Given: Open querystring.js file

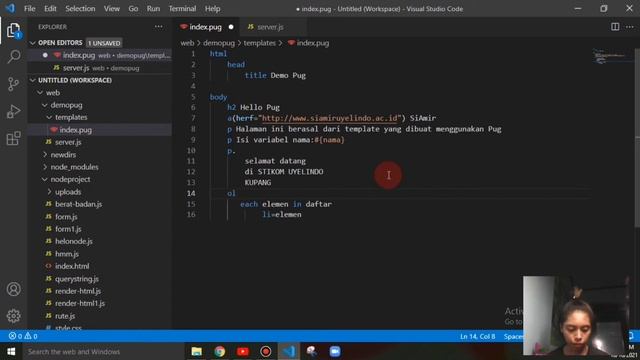Looking at the screenshot, I should [x=100, y=279].
